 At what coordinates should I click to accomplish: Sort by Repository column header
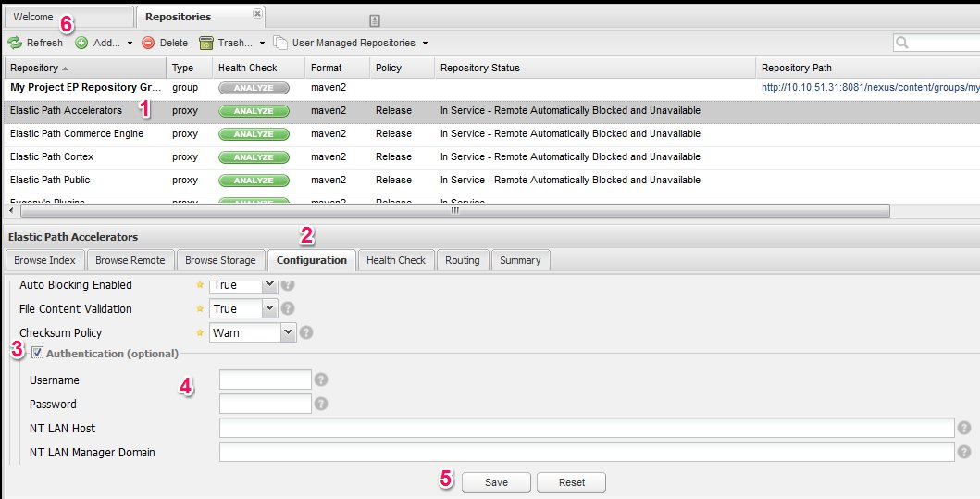click(x=85, y=68)
